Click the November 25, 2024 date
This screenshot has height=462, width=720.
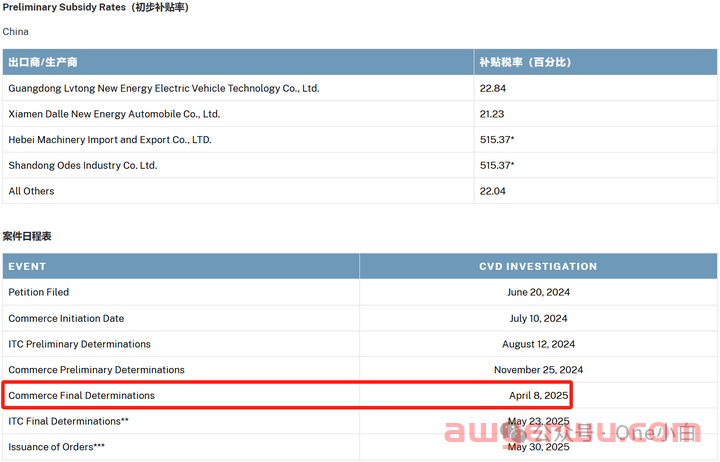pos(538,370)
